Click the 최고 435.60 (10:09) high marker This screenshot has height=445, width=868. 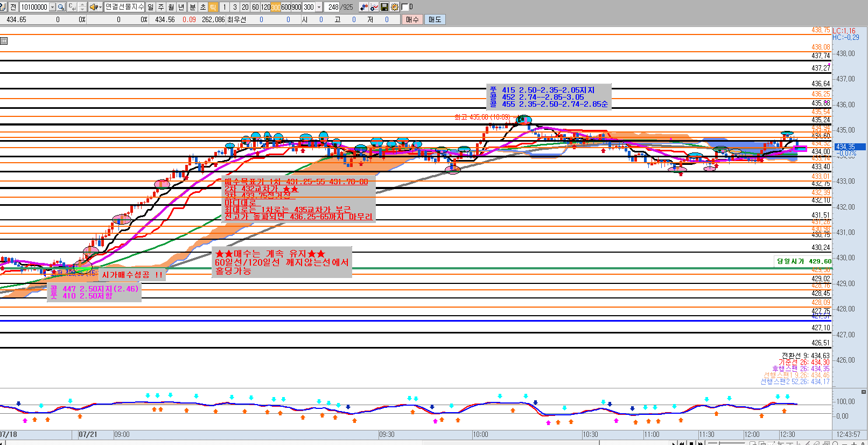click(x=482, y=117)
